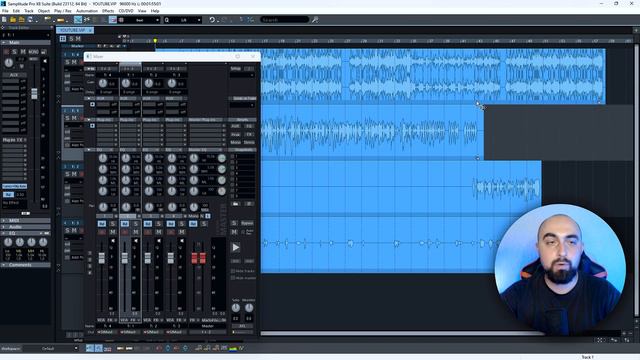640x360 pixels.
Task: Toggle the grid icon left of Beat dropdown
Action: click(121, 20)
